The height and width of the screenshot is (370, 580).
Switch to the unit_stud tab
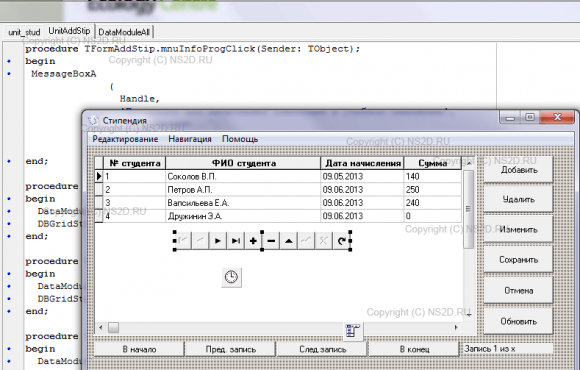coord(24,32)
